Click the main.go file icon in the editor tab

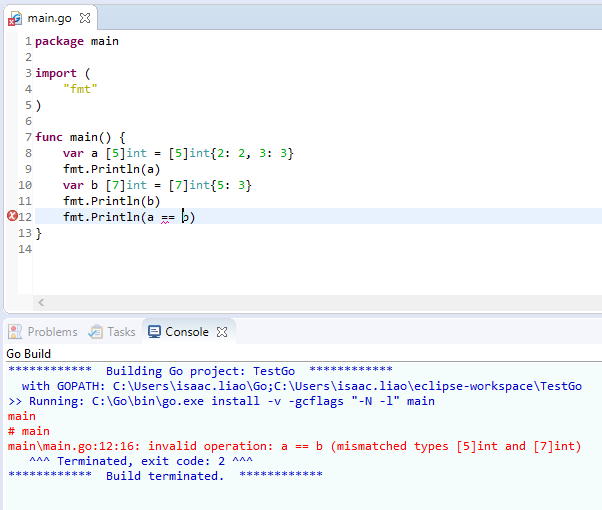click(15, 18)
